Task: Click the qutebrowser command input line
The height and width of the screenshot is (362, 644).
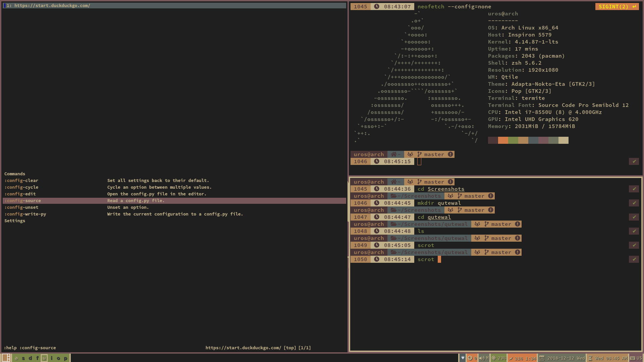Action: (30, 348)
